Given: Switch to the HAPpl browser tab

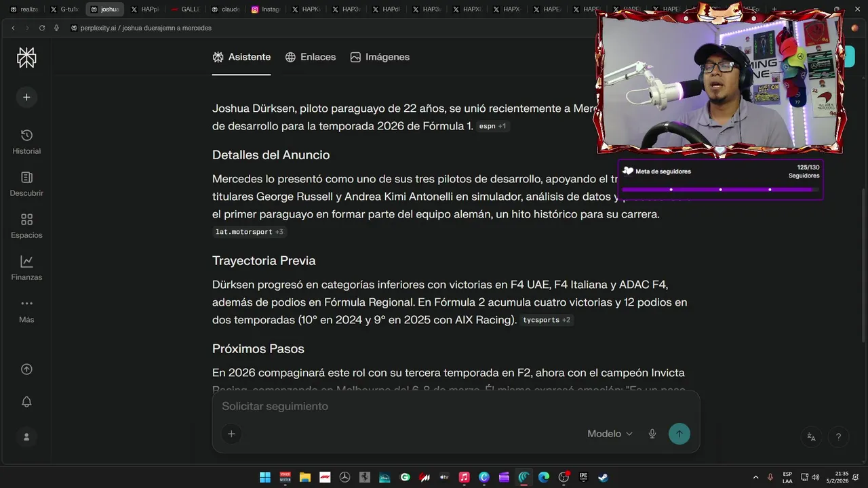Looking at the screenshot, I should 145,9.
